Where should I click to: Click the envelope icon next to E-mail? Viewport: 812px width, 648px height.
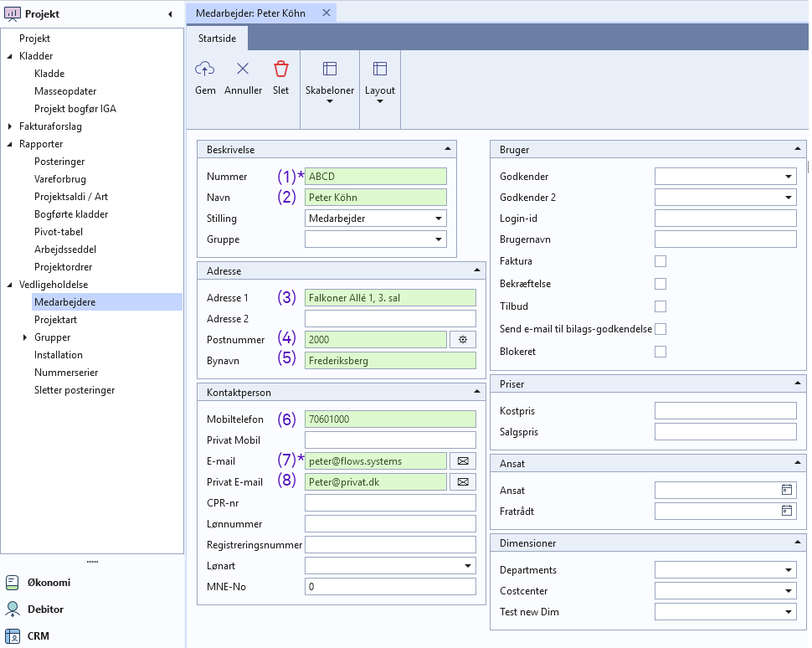(462, 460)
